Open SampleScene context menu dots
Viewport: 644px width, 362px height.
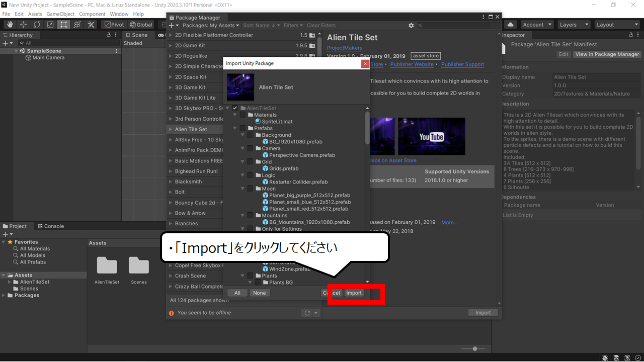[x=117, y=51]
